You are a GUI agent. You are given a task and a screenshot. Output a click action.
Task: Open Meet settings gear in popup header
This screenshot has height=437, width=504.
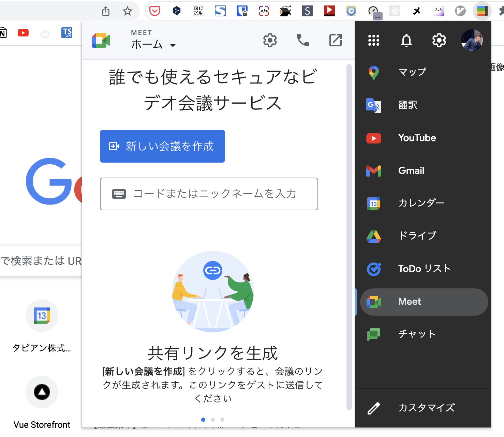(x=270, y=40)
